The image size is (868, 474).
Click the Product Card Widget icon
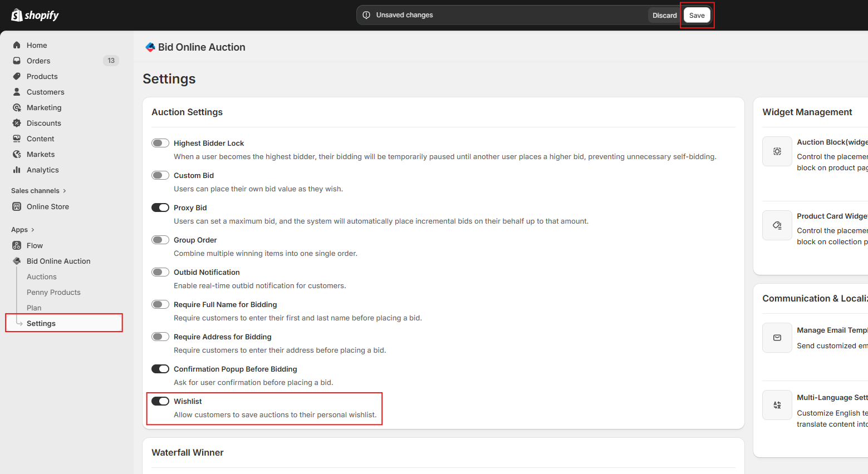[777, 225]
